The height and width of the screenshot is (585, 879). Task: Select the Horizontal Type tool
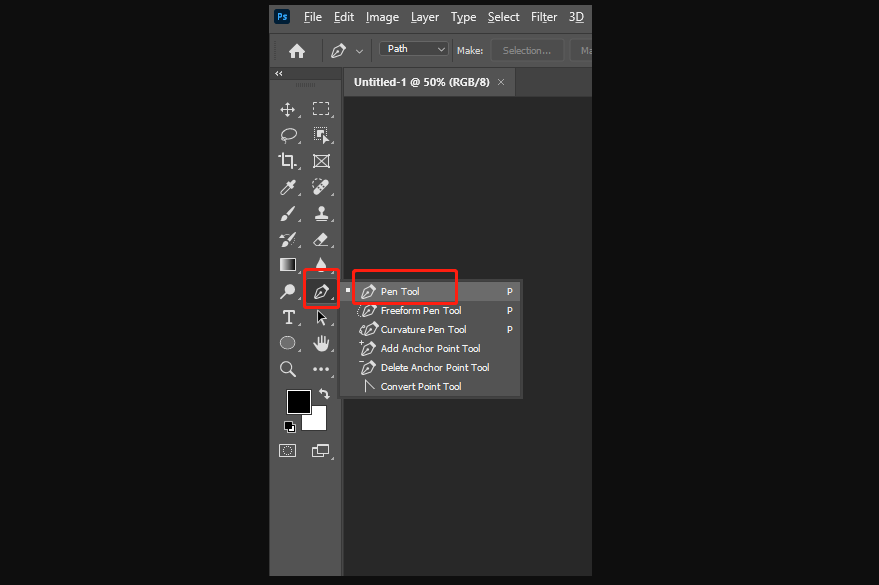tap(288, 318)
